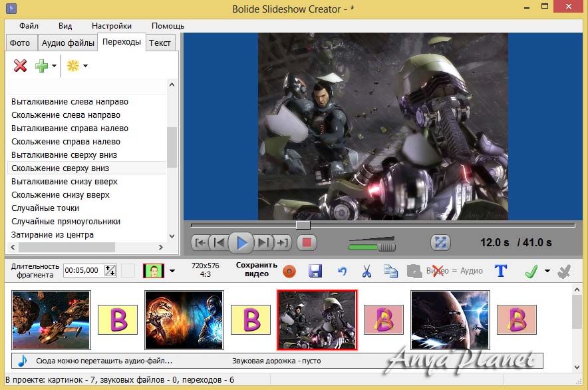This screenshot has width=588, height=390.
Task: Save the project with the floppy disk icon
Action: 315,271
